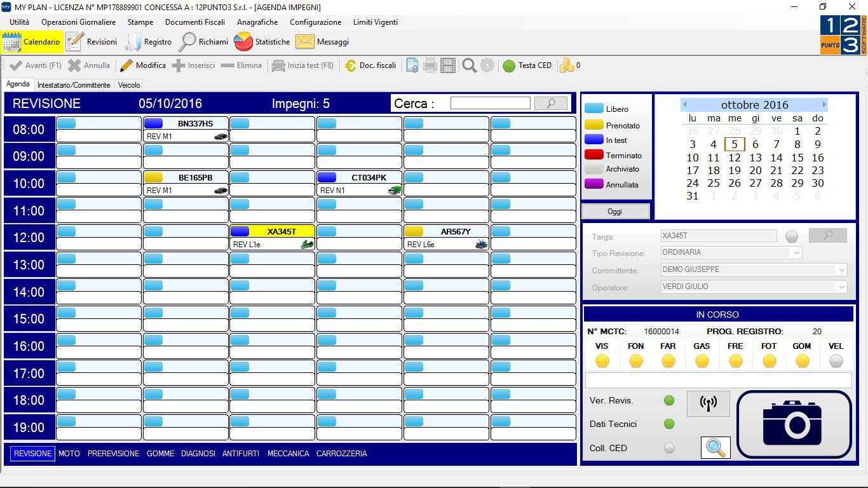This screenshot has height=488, width=868.
Task: Click the FOT test status light
Action: 769,361
